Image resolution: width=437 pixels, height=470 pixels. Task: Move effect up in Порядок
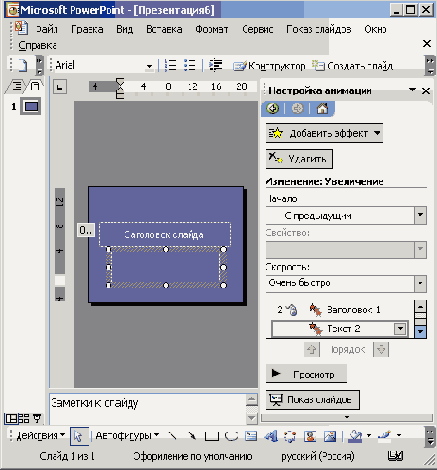312,350
